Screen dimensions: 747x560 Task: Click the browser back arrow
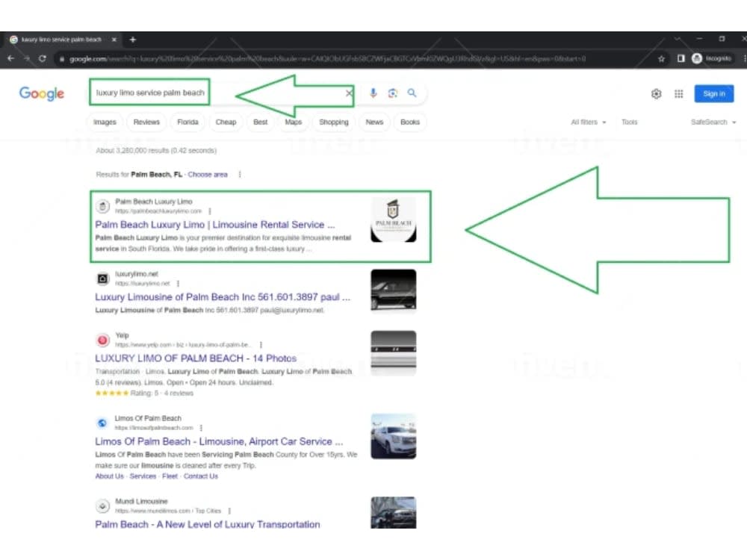(x=11, y=58)
